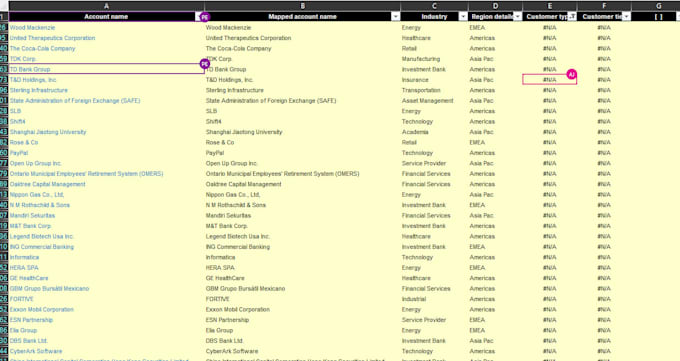Select Customer type #N/A cell in T&D Holdings row
The width and height of the screenshot is (680, 361).
point(549,79)
